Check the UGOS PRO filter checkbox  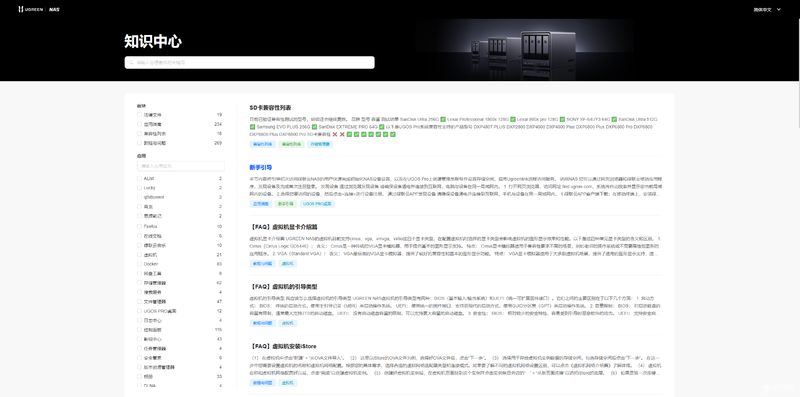click(x=139, y=311)
